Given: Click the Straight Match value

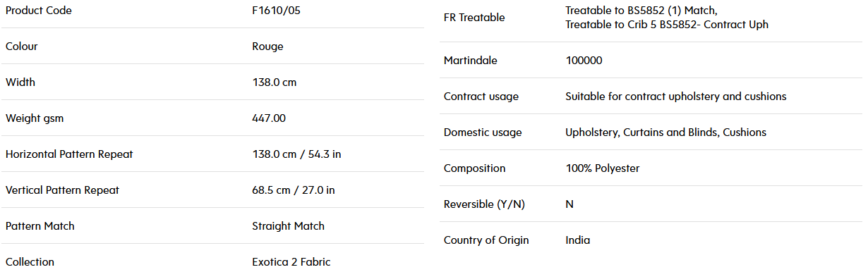Looking at the screenshot, I should (288, 226).
